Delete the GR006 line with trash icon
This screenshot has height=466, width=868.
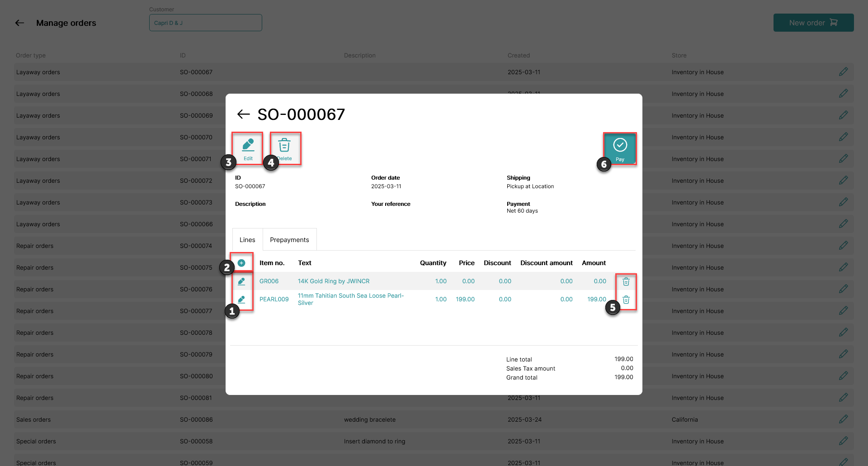coord(626,281)
